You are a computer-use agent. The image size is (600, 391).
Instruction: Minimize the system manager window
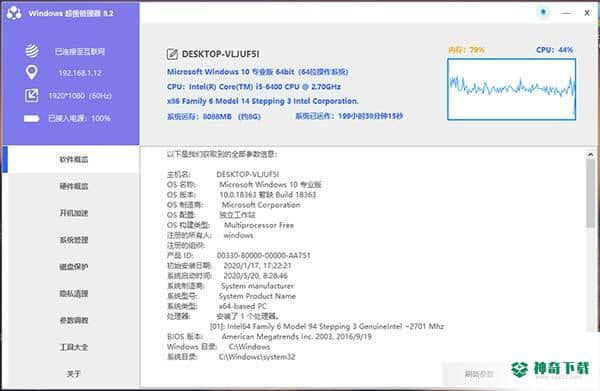[x=566, y=13]
